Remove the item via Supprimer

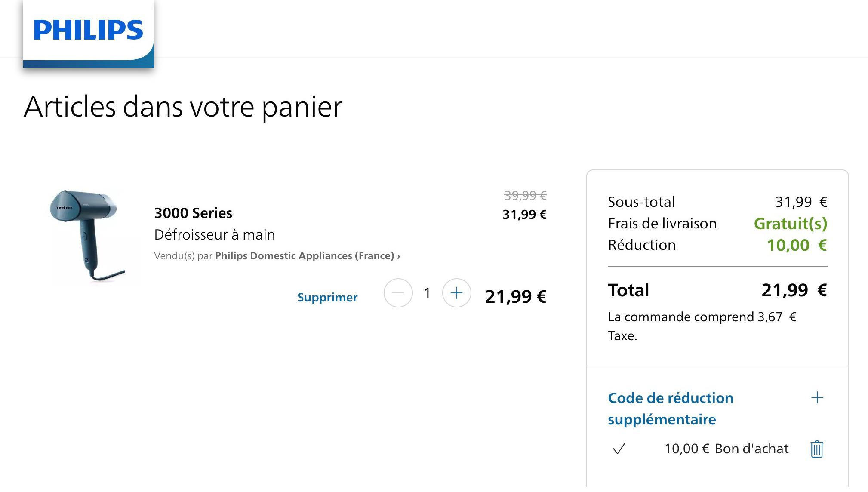point(327,297)
